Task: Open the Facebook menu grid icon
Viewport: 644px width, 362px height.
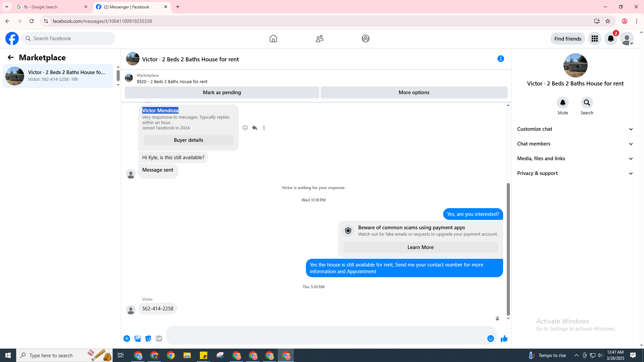Action: [x=595, y=39]
